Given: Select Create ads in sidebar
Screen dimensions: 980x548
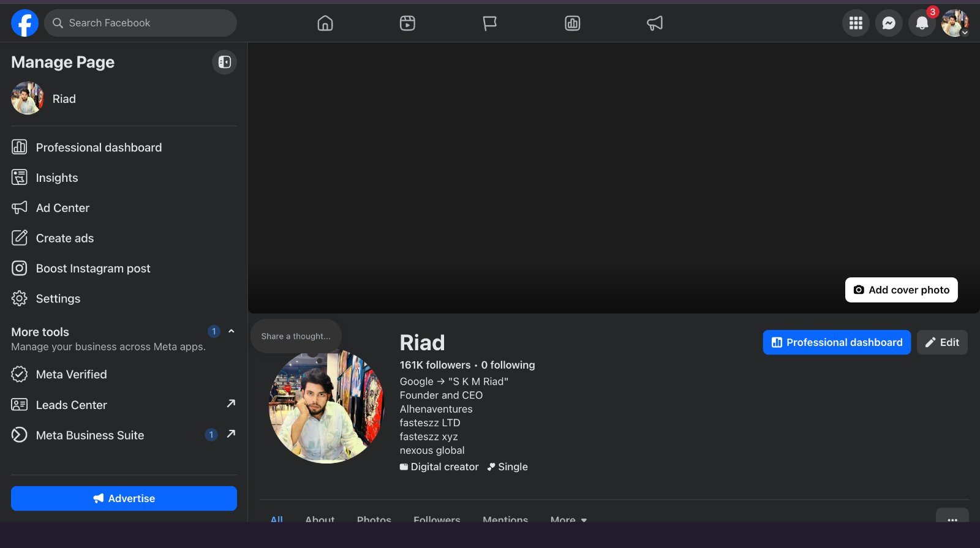Looking at the screenshot, I should [x=124, y=238].
